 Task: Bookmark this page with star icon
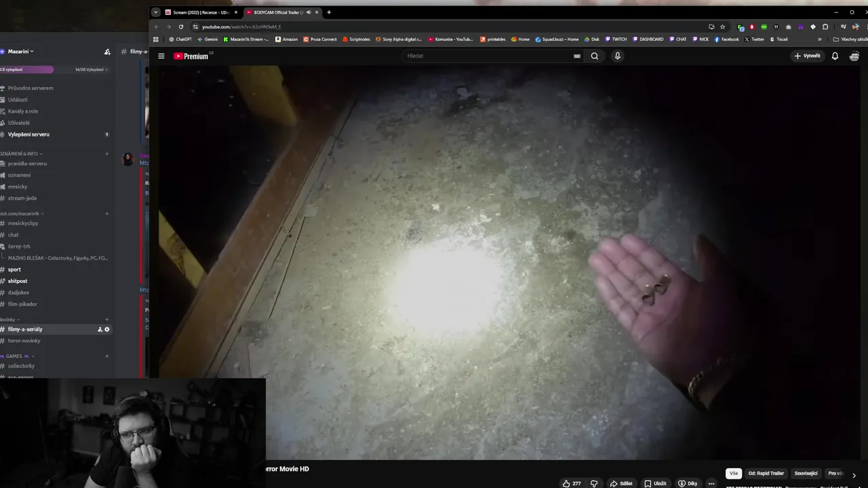click(x=723, y=26)
